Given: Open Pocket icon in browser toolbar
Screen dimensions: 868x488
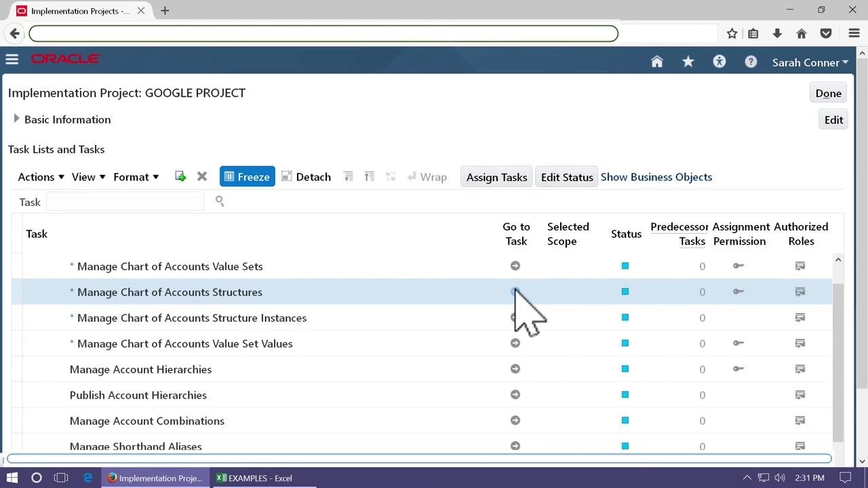Looking at the screenshot, I should (x=826, y=33).
